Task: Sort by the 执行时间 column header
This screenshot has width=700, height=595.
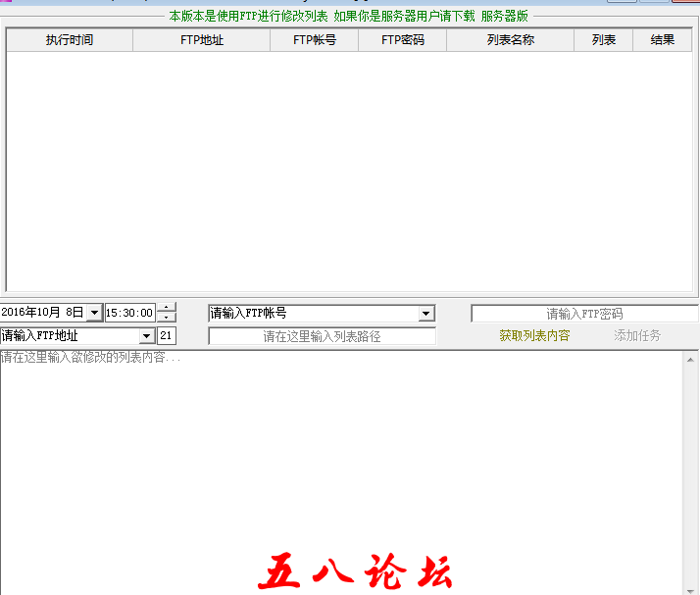Action: [x=69, y=40]
